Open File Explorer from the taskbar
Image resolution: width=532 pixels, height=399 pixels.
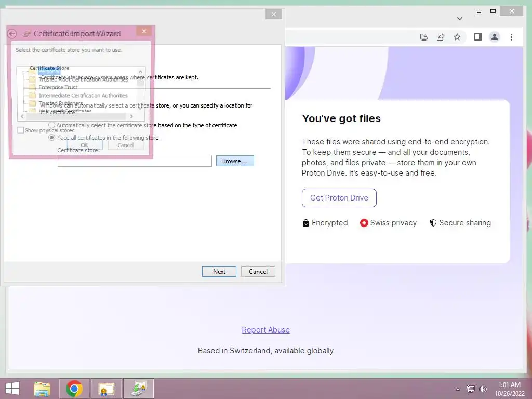click(42, 389)
